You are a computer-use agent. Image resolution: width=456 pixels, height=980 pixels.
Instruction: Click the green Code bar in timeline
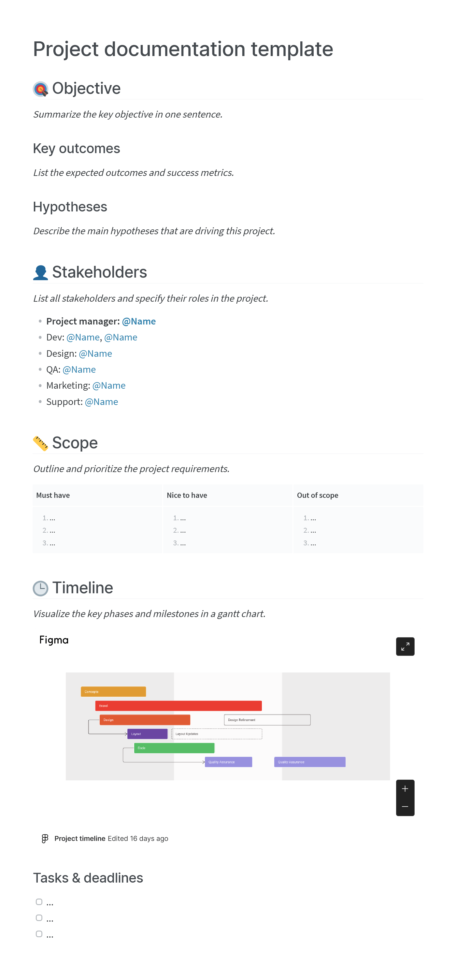174,748
